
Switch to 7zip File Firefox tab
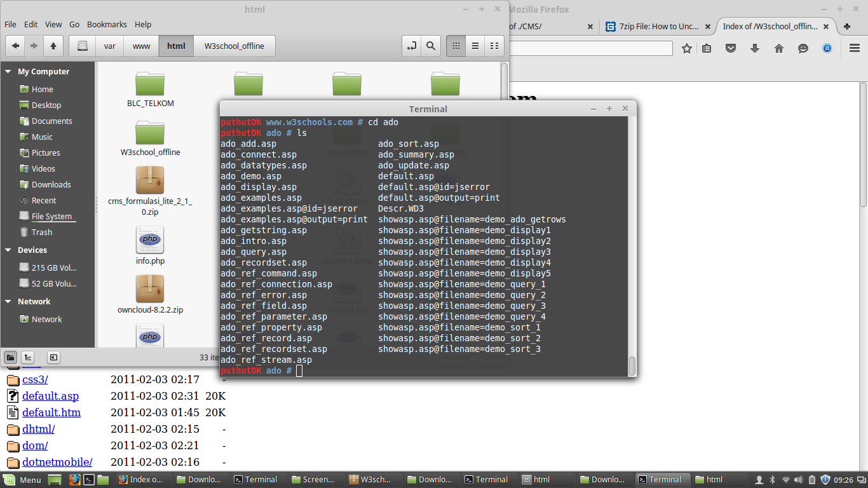(x=658, y=27)
